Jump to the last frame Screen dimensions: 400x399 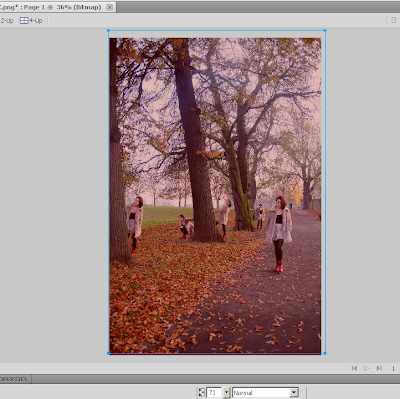pyautogui.click(x=379, y=368)
